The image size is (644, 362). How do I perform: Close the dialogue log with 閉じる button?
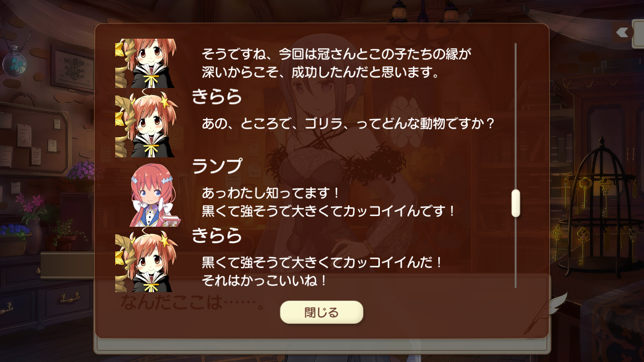pyautogui.click(x=321, y=312)
